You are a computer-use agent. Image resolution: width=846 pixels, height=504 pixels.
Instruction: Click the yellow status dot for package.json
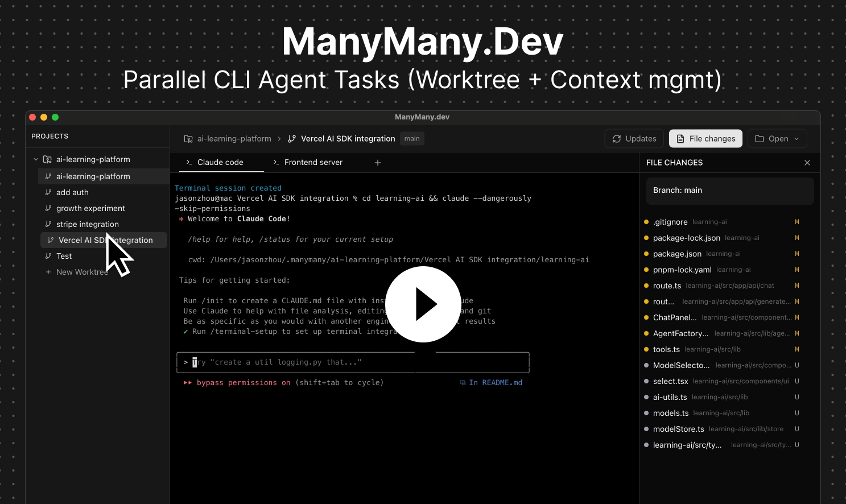(x=646, y=254)
